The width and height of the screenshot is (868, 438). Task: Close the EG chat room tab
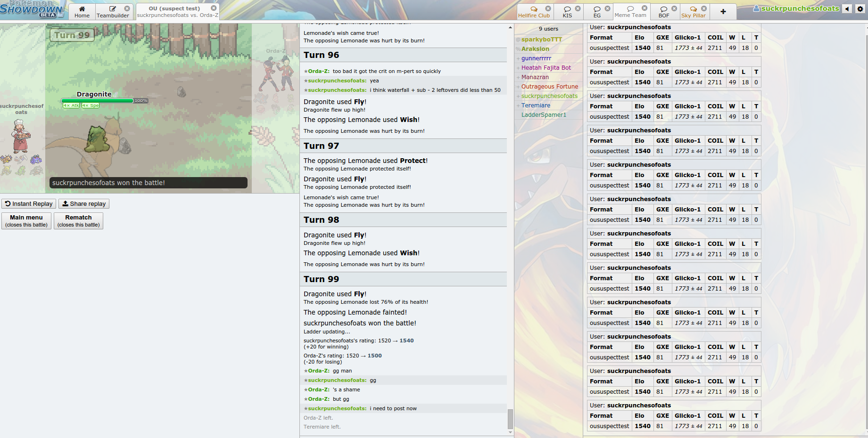tap(608, 8)
